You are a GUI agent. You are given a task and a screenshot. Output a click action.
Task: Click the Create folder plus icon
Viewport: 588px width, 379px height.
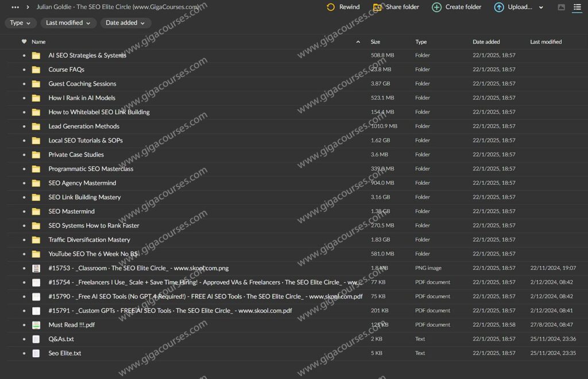click(x=436, y=7)
